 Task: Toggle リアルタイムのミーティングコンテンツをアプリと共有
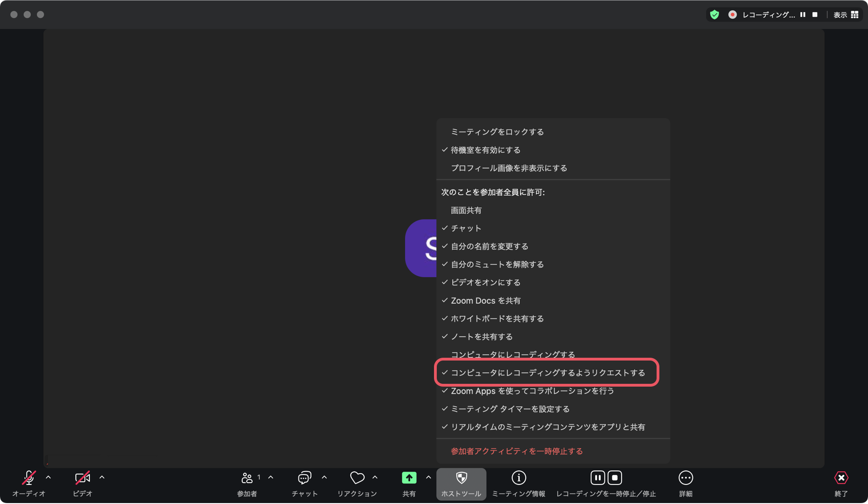tap(553, 427)
